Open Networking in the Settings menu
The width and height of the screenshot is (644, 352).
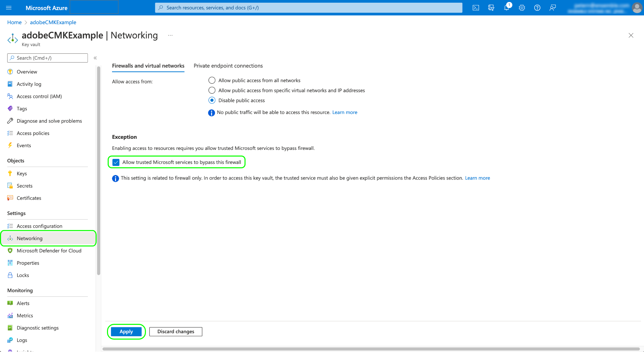click(x=48, y=238)
